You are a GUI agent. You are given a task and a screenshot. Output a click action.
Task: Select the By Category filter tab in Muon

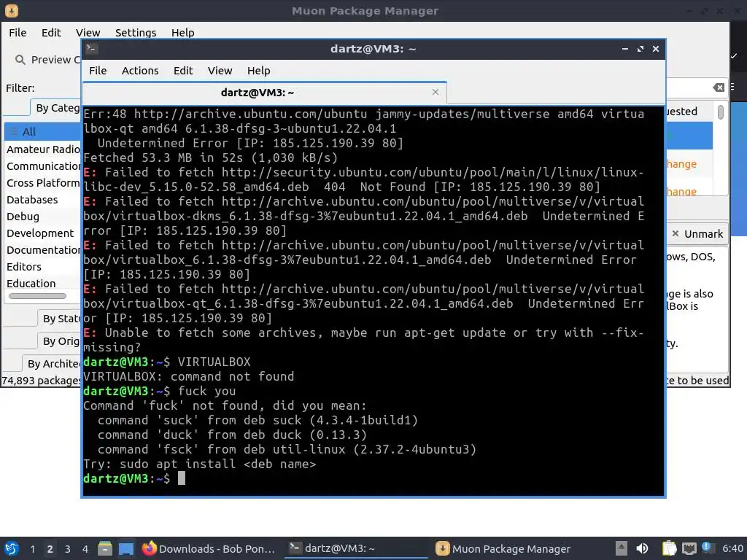(55, 108)
